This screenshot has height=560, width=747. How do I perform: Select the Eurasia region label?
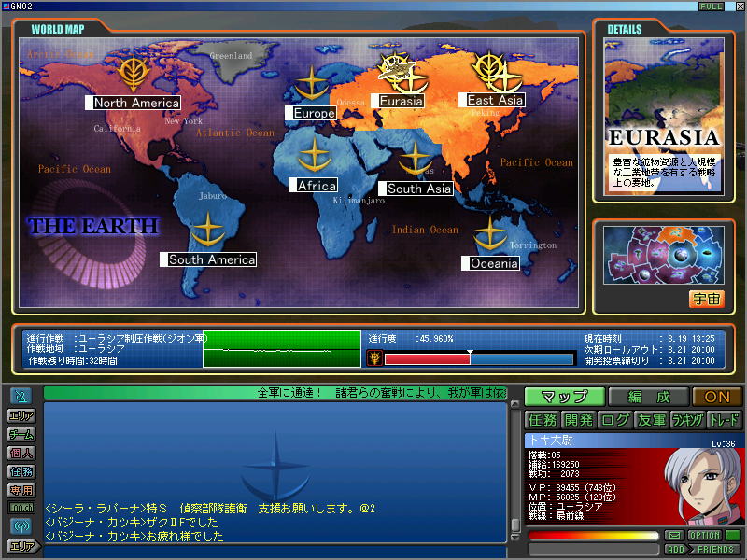(x=398, y=101)
